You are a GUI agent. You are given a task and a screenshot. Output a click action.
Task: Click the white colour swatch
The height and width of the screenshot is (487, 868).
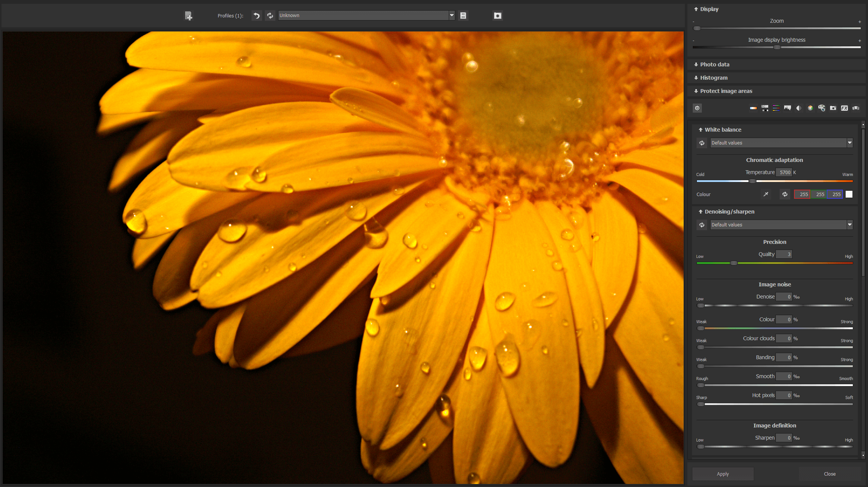[849, 194]
